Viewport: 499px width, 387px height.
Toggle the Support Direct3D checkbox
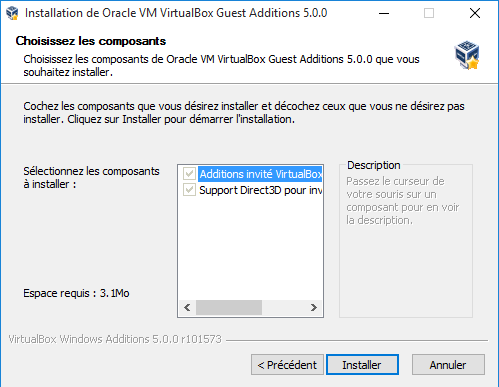[189, 190]
